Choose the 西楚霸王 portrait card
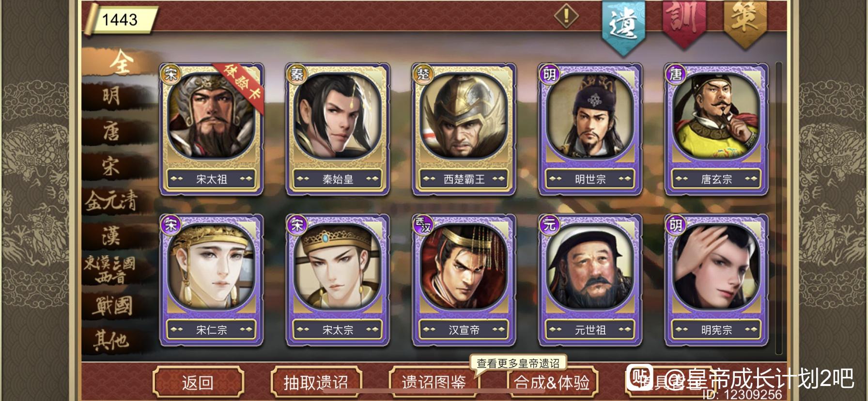This screenshot has width=868, height=401. [x=464, y=129]
